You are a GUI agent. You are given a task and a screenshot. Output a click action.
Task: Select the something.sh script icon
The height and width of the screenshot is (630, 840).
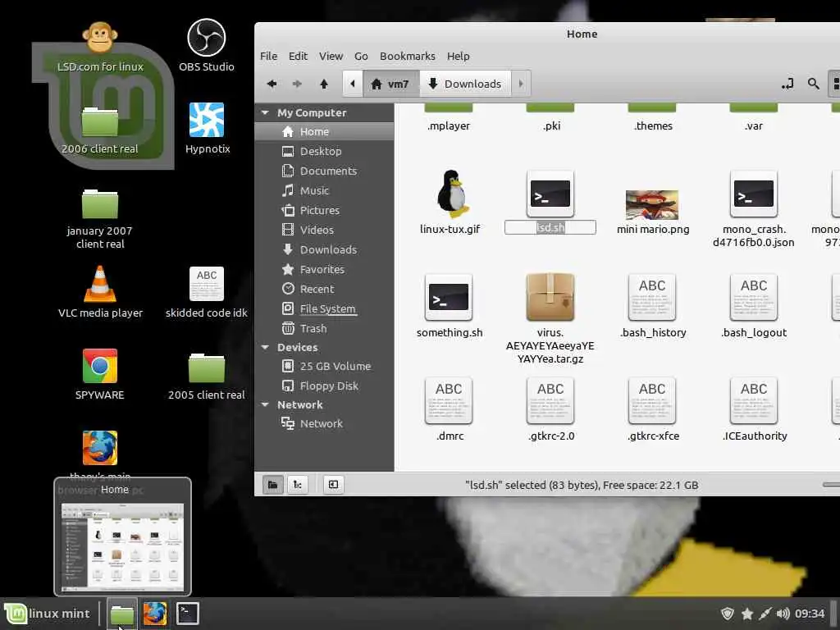449,297
